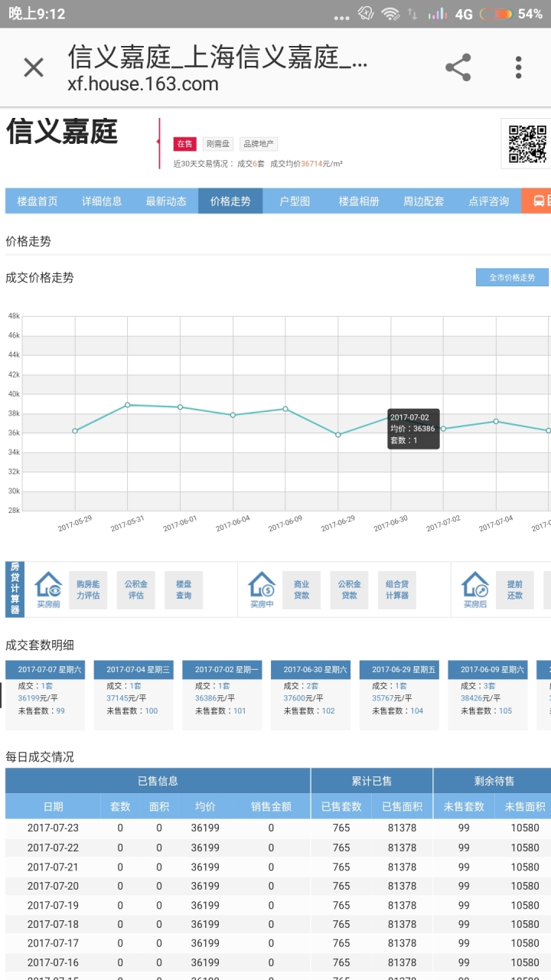Click the 已售套数 column header

[x=341, y=806]
